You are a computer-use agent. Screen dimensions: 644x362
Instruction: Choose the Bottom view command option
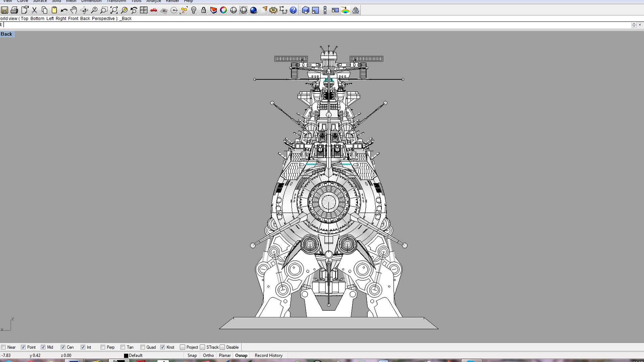pyautogui.click(x=37, y=18)
